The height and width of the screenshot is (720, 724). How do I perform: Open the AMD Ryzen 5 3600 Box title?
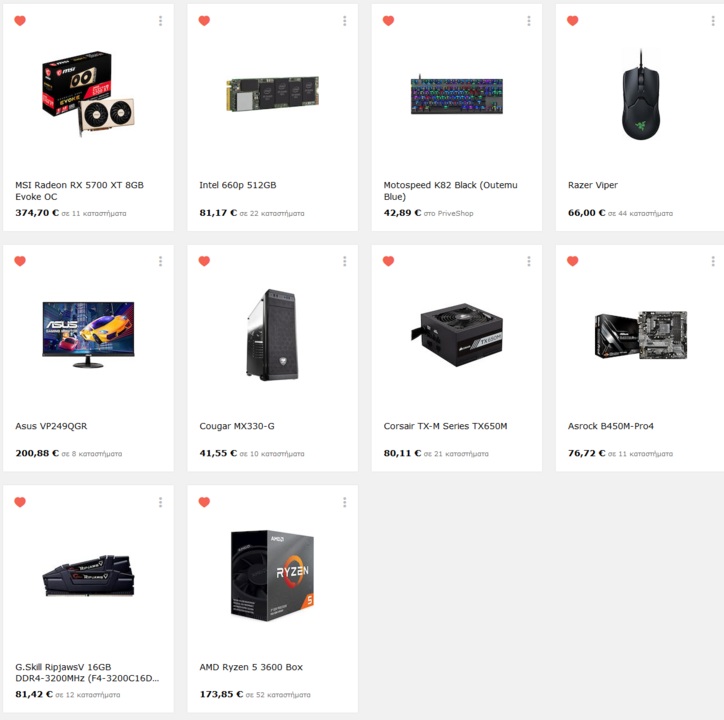(251, 667)
